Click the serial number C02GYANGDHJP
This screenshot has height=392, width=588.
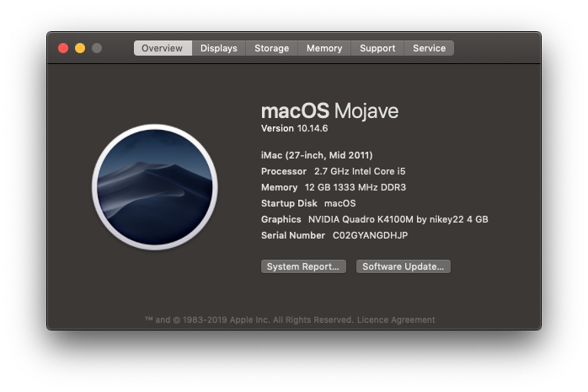[x=370, y=235]
